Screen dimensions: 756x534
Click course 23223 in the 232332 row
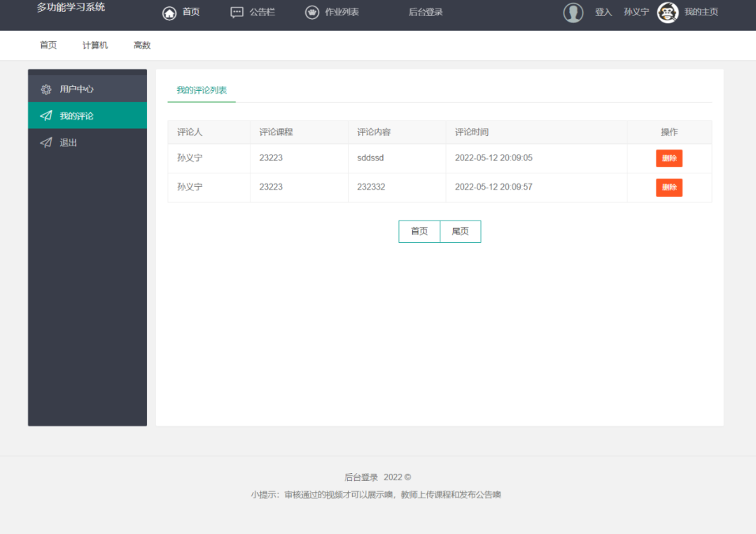(x=271, y=187)
